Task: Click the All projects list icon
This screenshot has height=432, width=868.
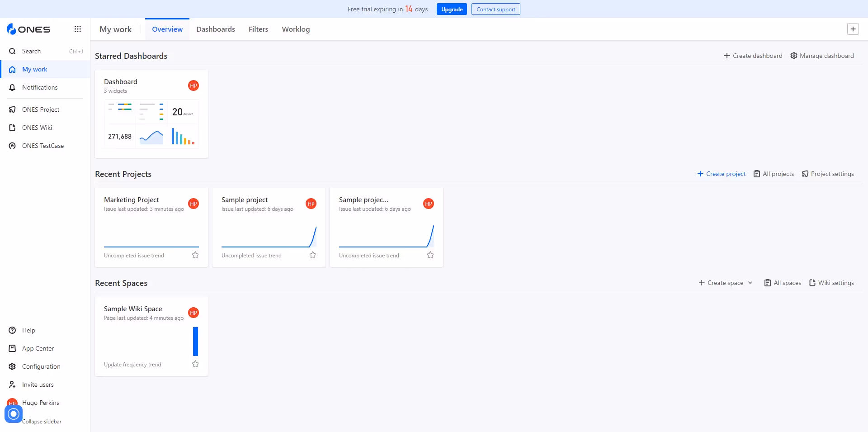Action: click(756, 174)
